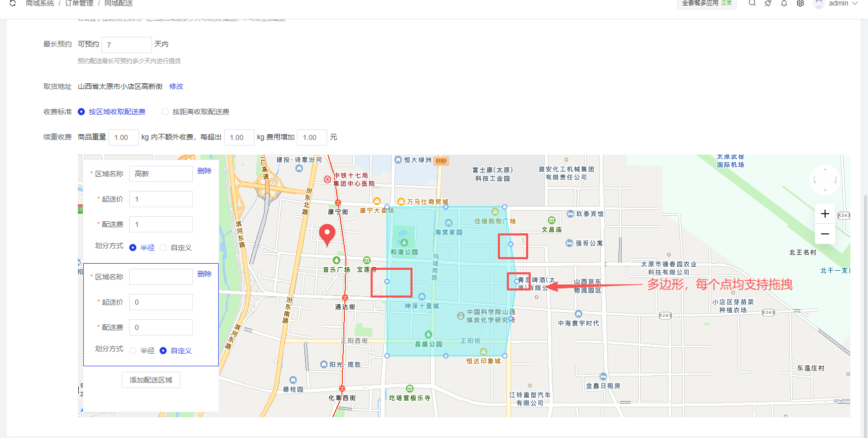Click the refresh icon in top bar
868x438 pixels.
pos(13,3)
